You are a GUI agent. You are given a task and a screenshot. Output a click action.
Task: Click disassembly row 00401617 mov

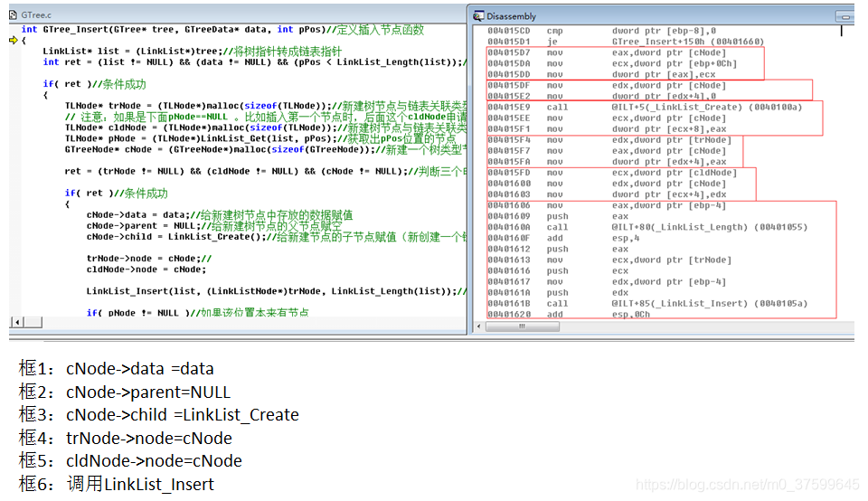point(607,282)
